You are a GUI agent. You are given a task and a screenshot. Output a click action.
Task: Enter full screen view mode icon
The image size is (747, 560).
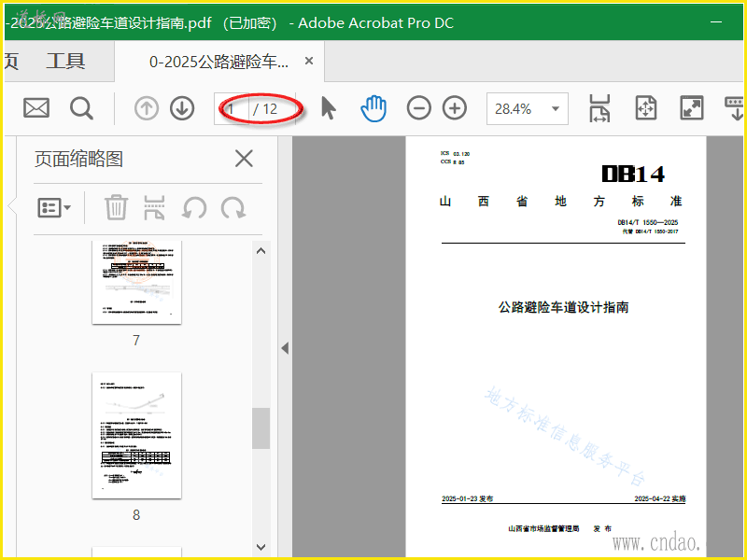[691, 108]
